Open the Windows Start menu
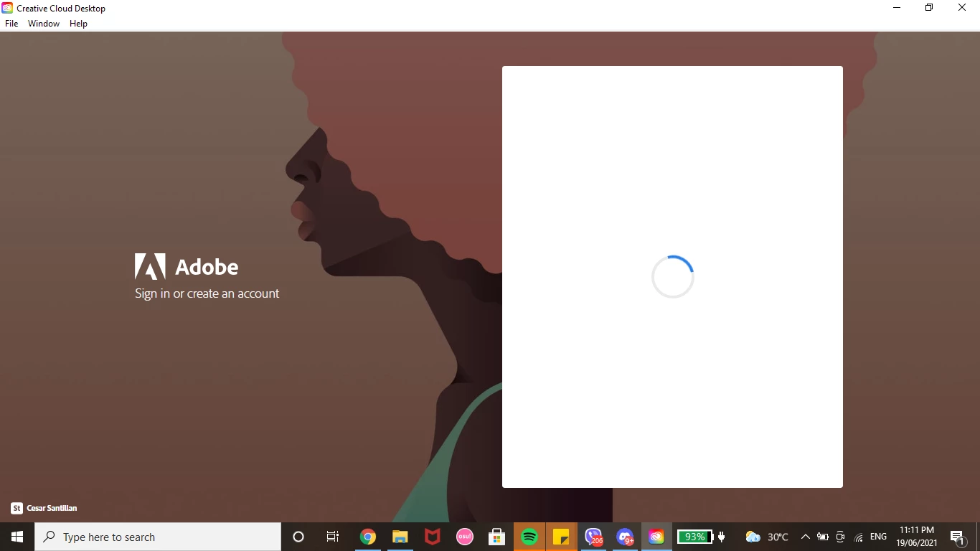Viewport: 980px width, 551px height. (x=17, y=537)
